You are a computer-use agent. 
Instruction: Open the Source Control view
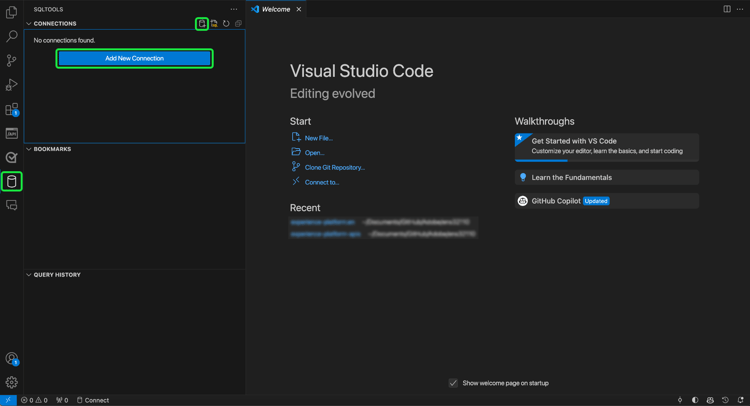[x=12, y=61]
